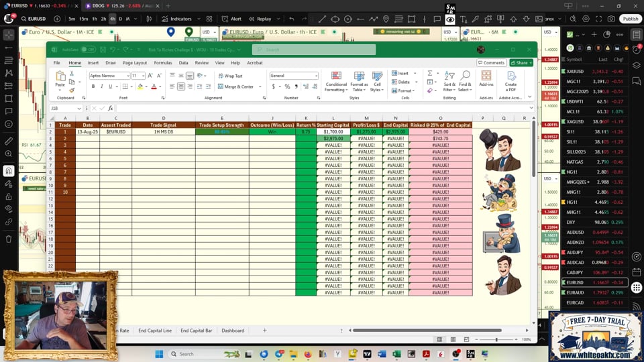The height and width of the screenshot is (362, 644).
Task: Apply comma style number format
Action: [296, 86]
